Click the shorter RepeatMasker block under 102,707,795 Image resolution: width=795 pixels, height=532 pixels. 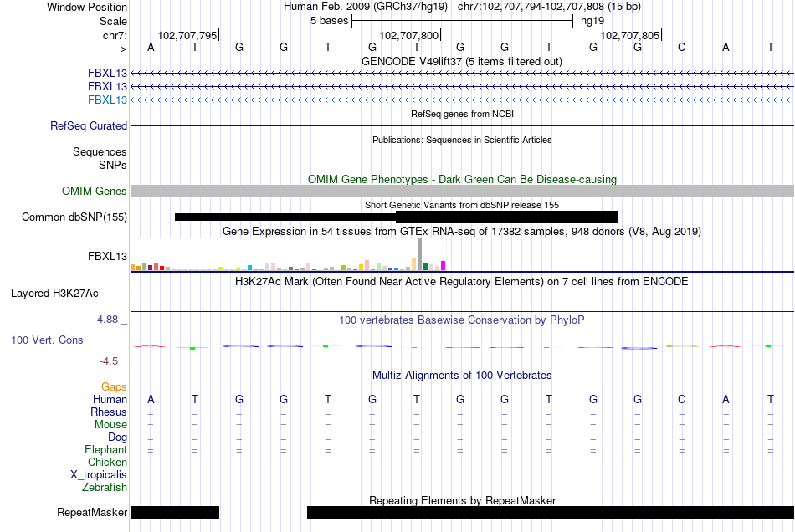[175, 512]
